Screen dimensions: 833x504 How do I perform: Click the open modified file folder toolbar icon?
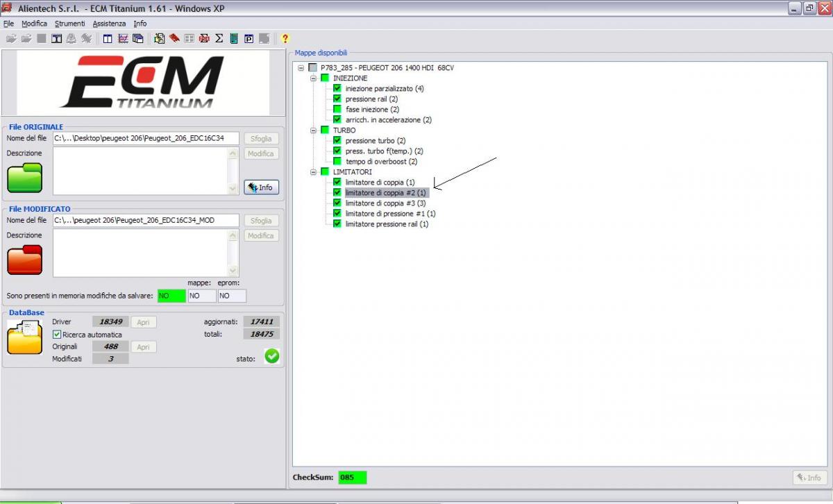26,39
